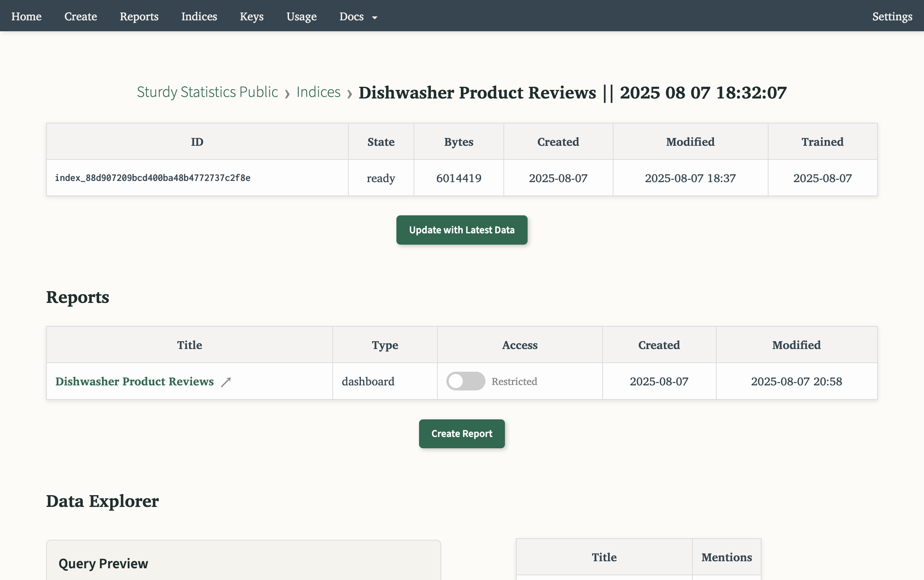Click the external link arrow beside Dishwasher Product Reviews
Screen dimensions: 924x580
[x=226, y=382]
